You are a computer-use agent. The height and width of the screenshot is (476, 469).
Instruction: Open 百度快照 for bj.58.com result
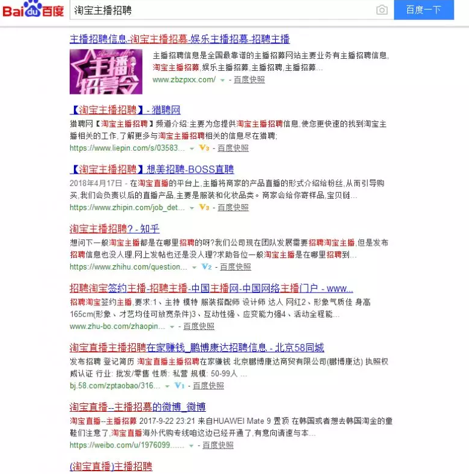pos(208,386)
